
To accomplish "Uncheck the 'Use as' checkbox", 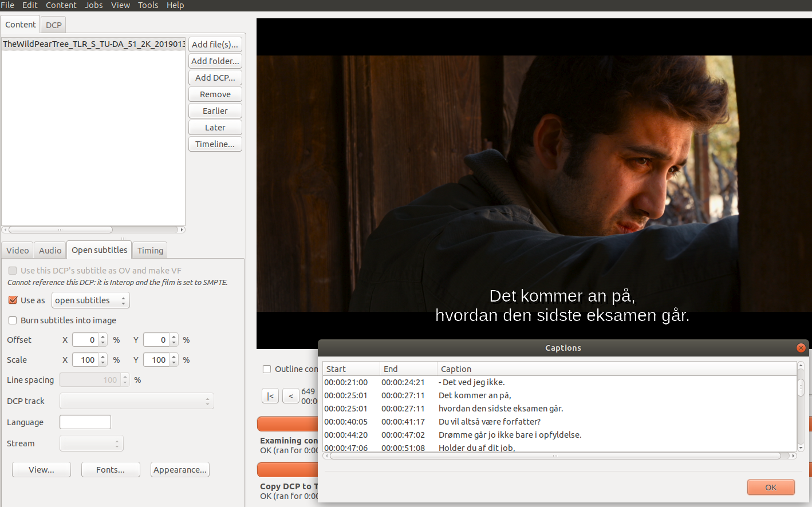I will point(13,300).
